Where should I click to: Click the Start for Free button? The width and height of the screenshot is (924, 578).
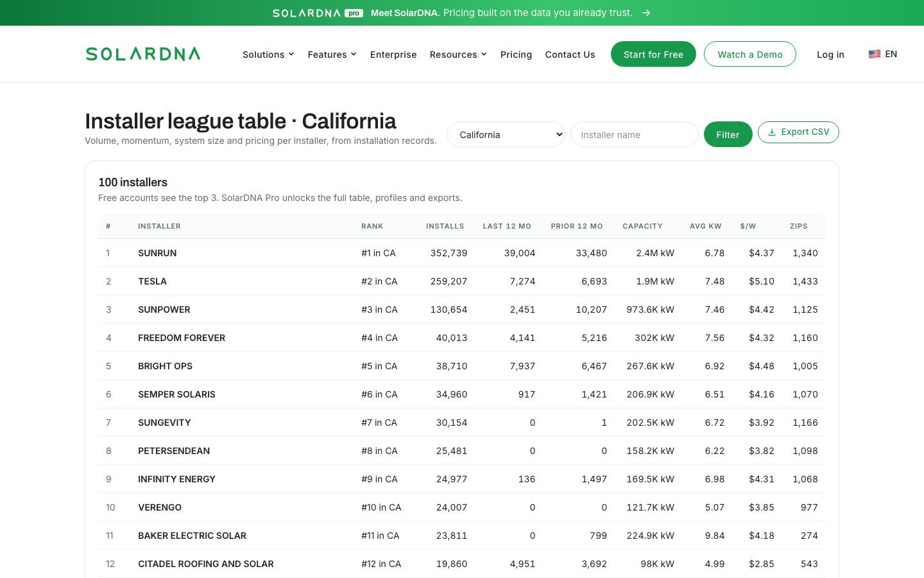653,54
